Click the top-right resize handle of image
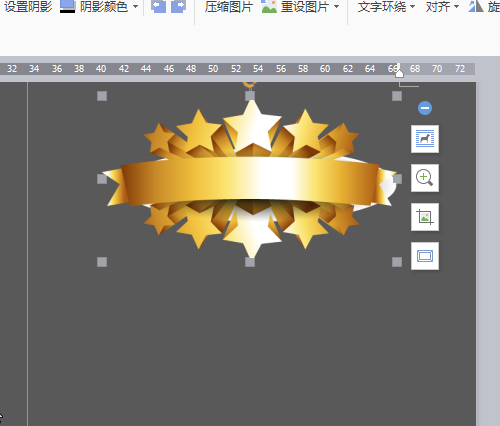500x426 pixels. pyautogui.click(x=397, y=96)
